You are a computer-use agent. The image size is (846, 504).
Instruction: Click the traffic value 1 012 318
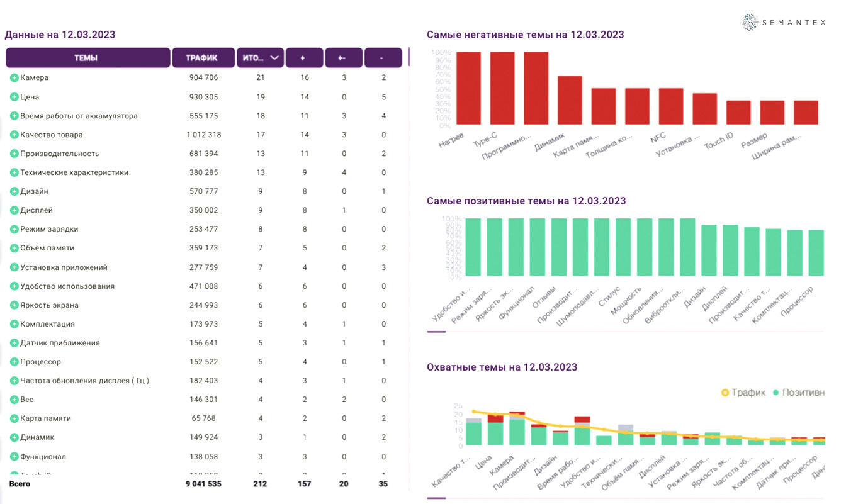(x=204, y=135)
